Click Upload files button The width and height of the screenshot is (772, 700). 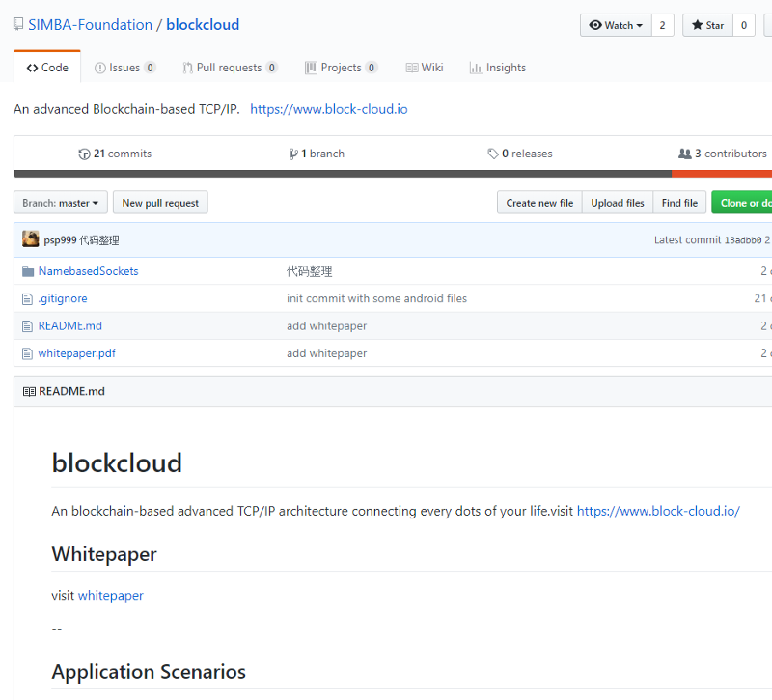(618, 203)
